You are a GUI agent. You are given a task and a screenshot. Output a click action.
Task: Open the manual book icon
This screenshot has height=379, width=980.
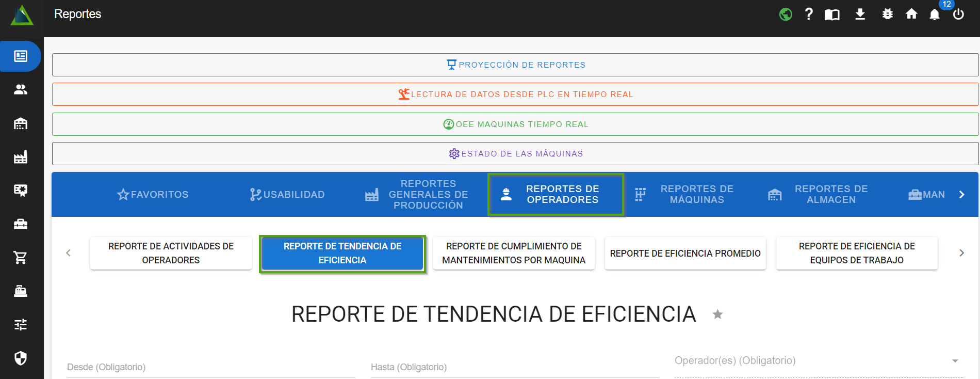[832, 14]
